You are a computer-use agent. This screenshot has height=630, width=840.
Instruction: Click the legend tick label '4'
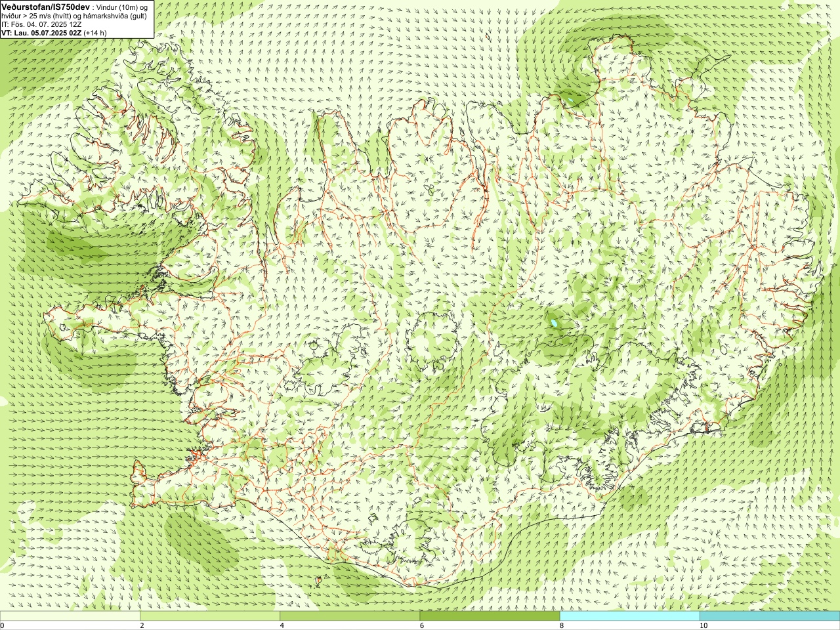click(x=282, y=625)
